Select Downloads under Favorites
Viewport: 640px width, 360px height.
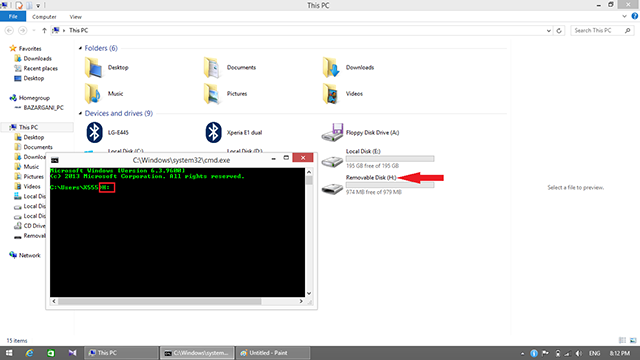(37, 58)
